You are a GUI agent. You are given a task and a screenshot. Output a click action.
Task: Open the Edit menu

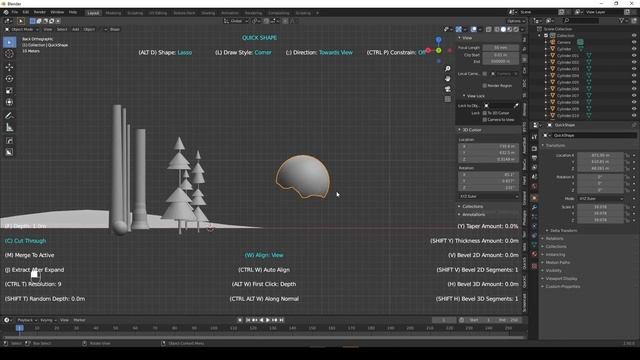click(26, 12)
